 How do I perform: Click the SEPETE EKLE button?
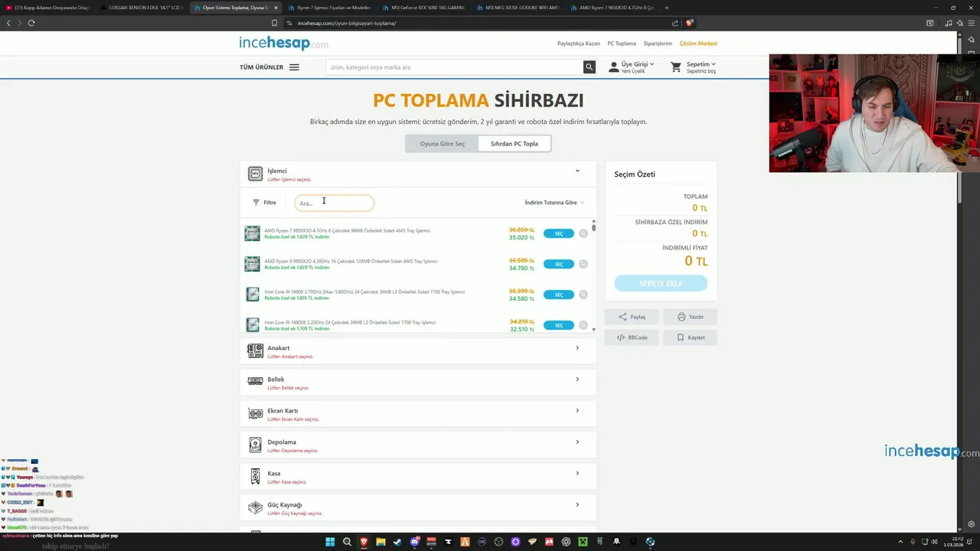661,284
